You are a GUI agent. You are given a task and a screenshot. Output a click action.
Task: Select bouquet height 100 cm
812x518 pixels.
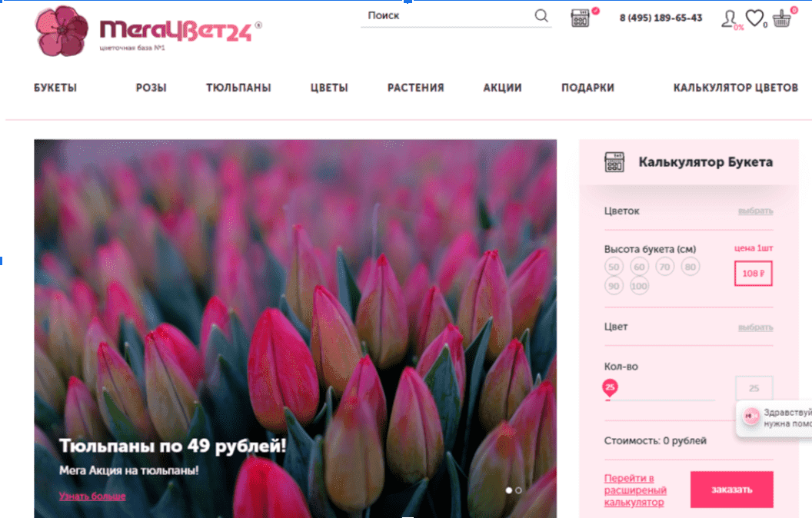(x=639, y=286)
